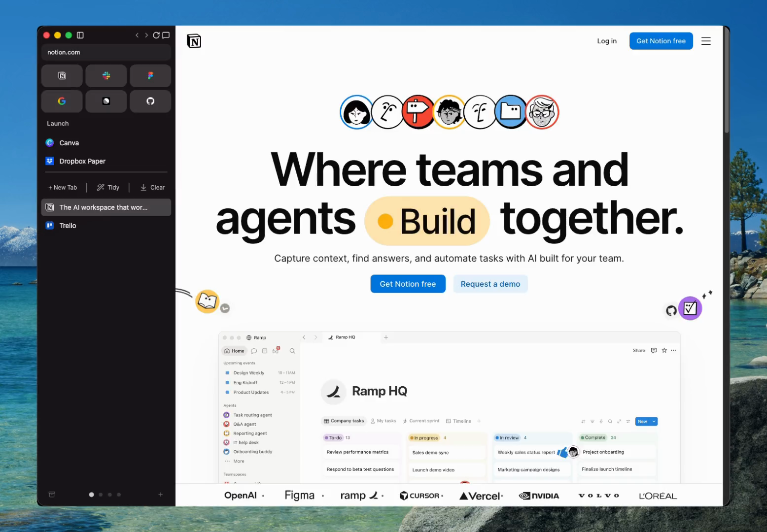Focus the notion.com address field
Image resolution: width=767 pixels, height=532 pixels.
106,52
